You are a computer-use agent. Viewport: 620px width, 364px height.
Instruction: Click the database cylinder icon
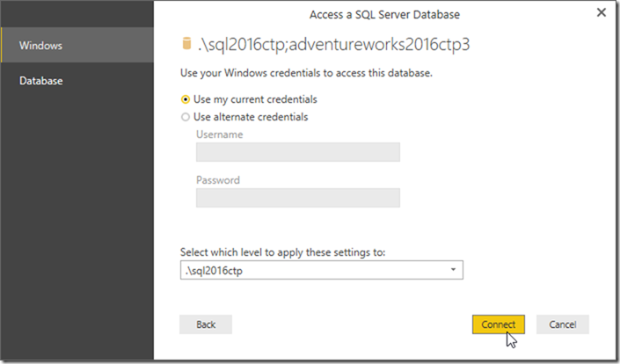(186, 43)
